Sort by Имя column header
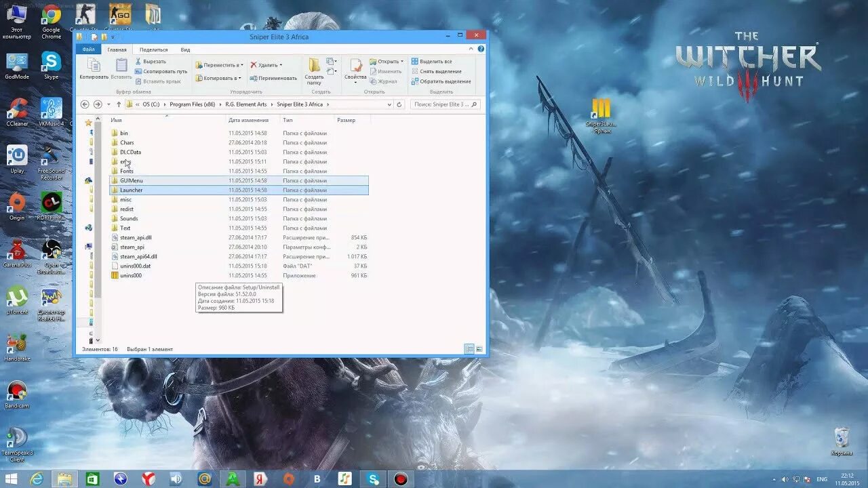The height and width of the screenshot is (488, 868). pyautogui.click(x=167, y=120)
